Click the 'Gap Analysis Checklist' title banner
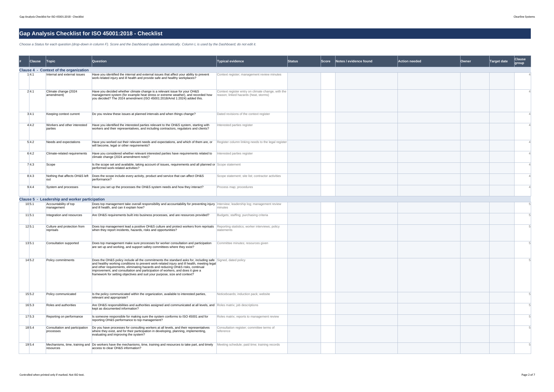The image size is (554, 392). coord(275,34)
